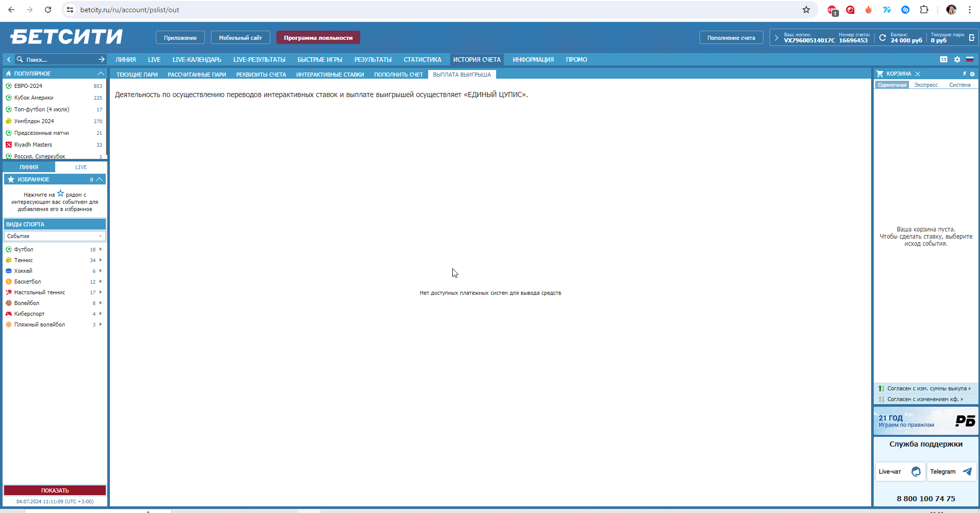This screenshot has width=980, height=513.
Task: Open the События dropdown under Виды спорта
Action: tap(55, 236)
